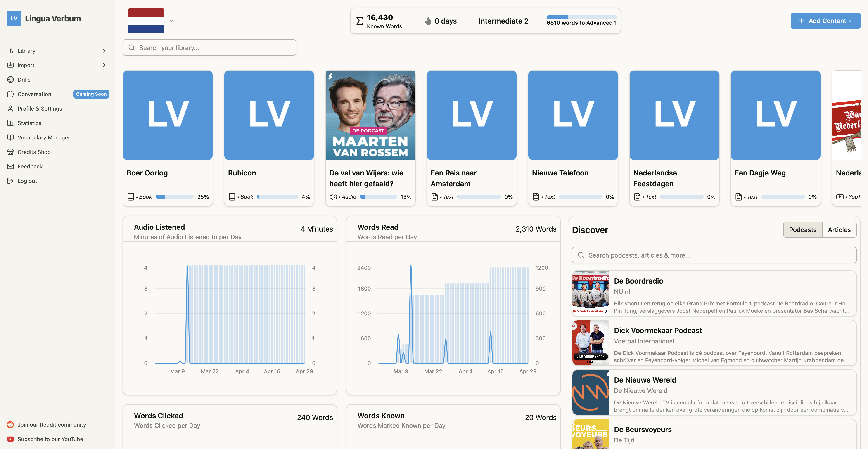Viewport: 868px width, 449px height.
Task: Click Log out in the sidebar
Action: (x=27, y=181)
